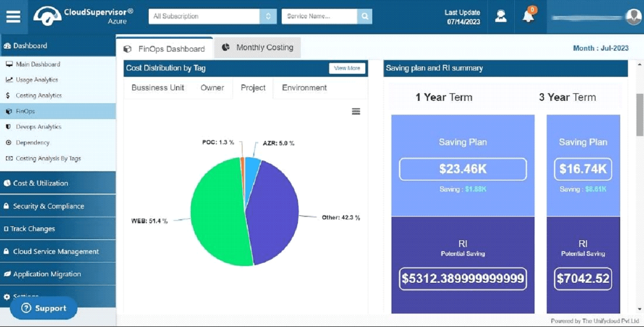Image resolution: width=644 pixels, height=327 pixels.
Task: Click the Dependency circle icon
Action: click(x=8, y=142)
